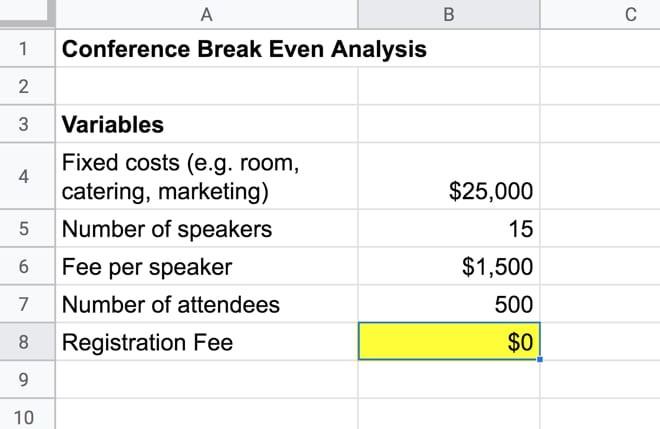
Task: Click the fill handle on the yellow cell
Action: [540, 360]
